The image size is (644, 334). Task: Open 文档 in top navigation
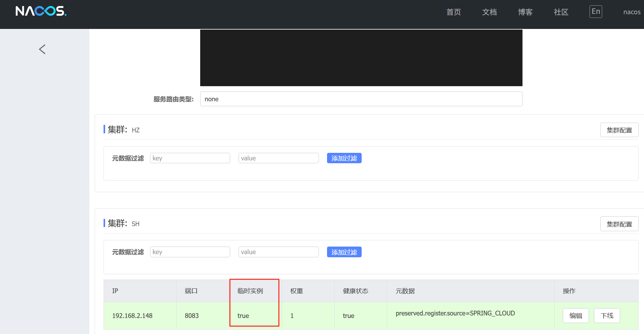click(x=489, y=12)
